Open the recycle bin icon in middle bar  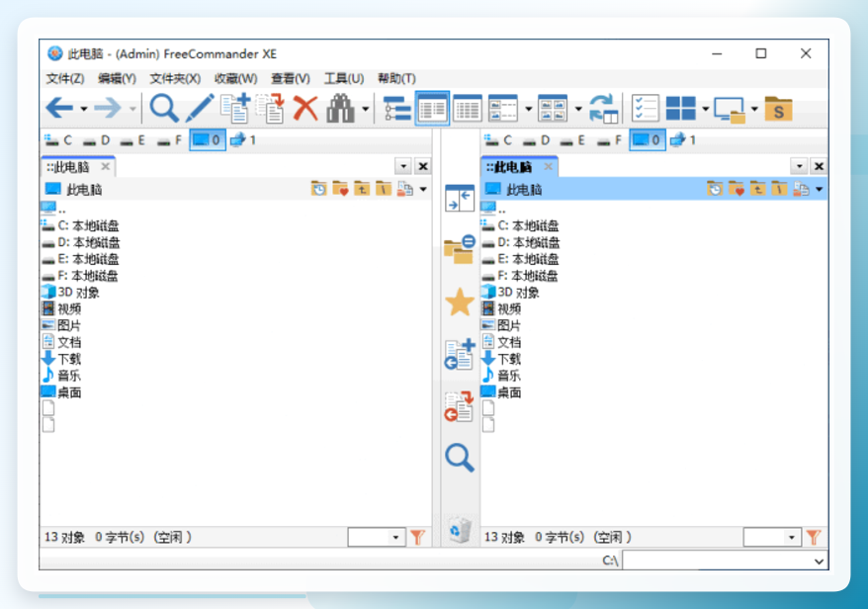coord(460,530)
